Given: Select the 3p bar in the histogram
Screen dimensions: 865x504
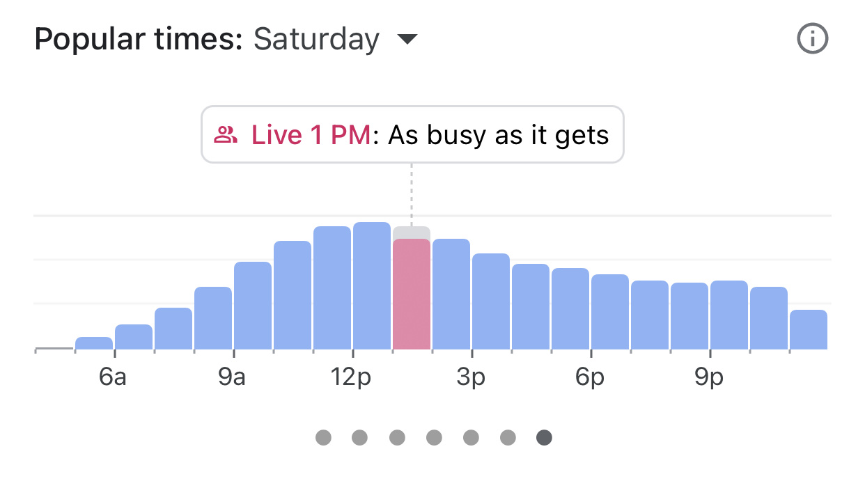Looking at the screenshot, I should point(491,301).
